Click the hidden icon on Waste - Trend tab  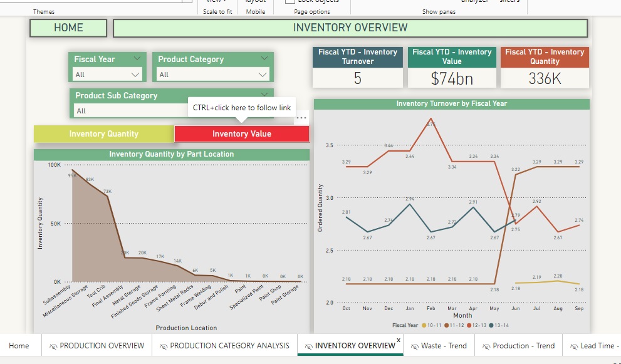pos(415,346)
